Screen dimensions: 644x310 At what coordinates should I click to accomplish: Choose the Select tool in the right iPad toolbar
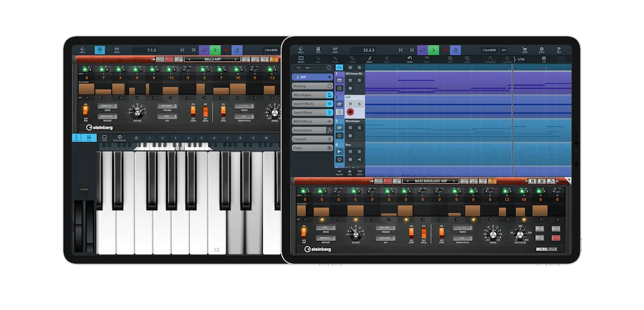[x=301, y=60]
